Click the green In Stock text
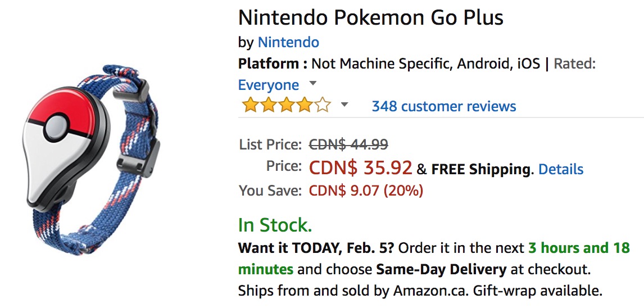Viewport: 644px width, 308px height. (275, 225)
